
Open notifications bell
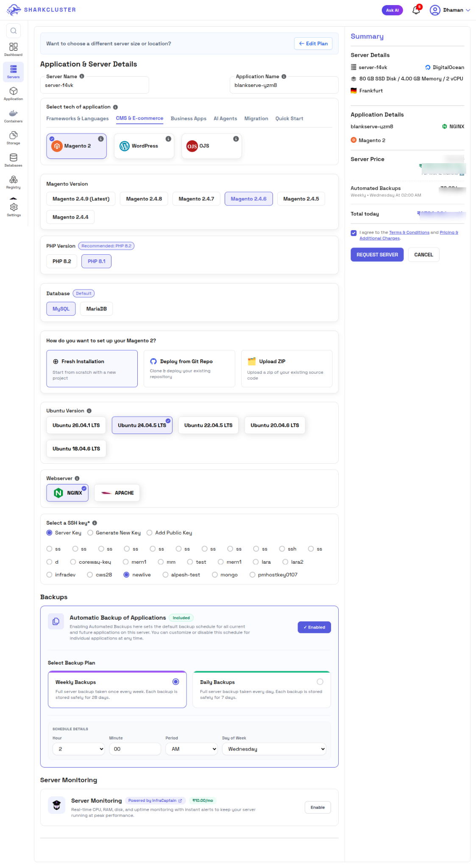[416, 10]
